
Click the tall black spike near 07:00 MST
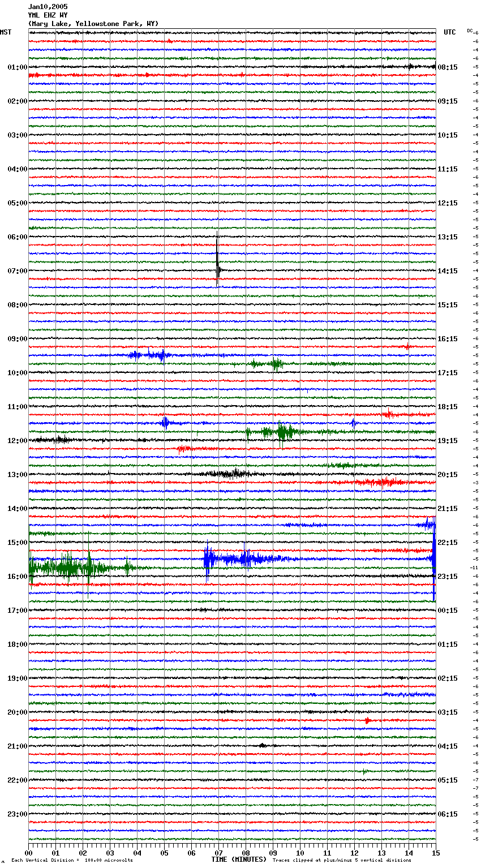pos(217,259)
